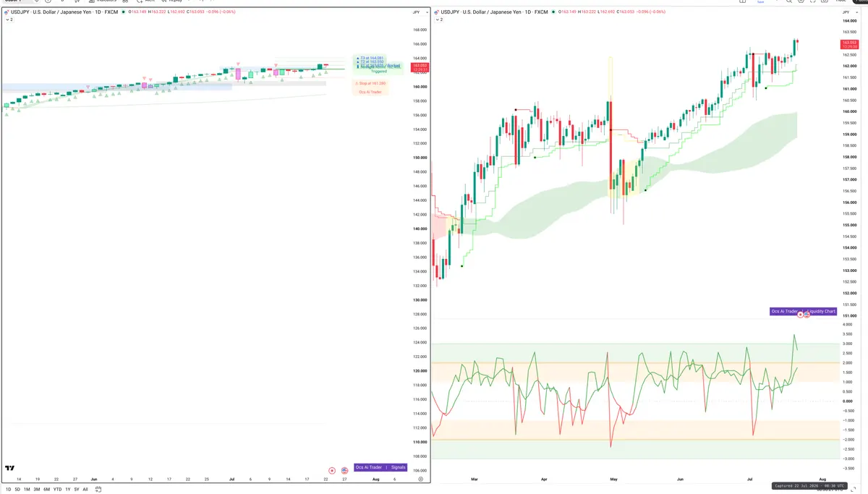
Task: Open left chart time axis settings icon
Action: pos(420,479)
